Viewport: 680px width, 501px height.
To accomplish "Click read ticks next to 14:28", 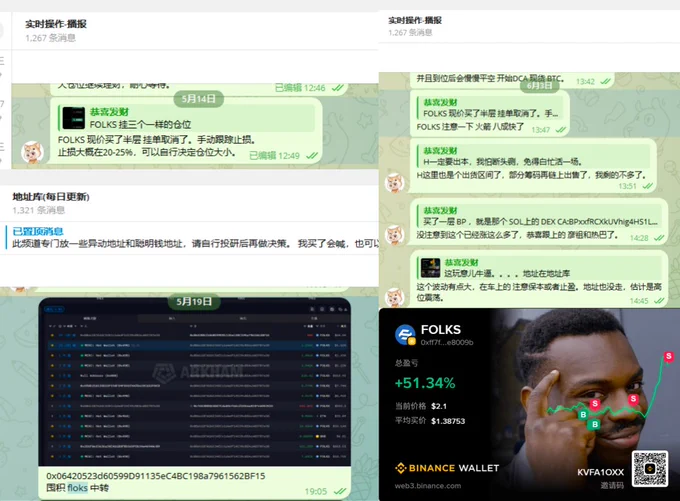I will tap(659, 238).
